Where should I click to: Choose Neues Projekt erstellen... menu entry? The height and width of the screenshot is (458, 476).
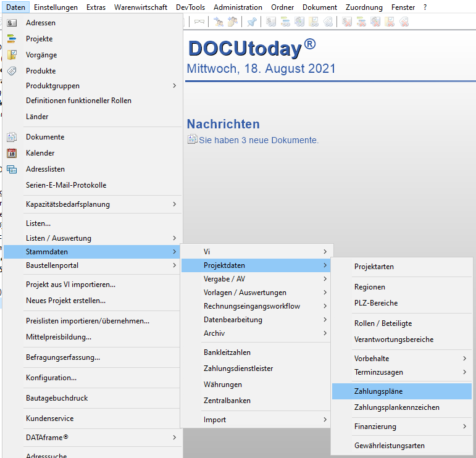tap(93, 301)
